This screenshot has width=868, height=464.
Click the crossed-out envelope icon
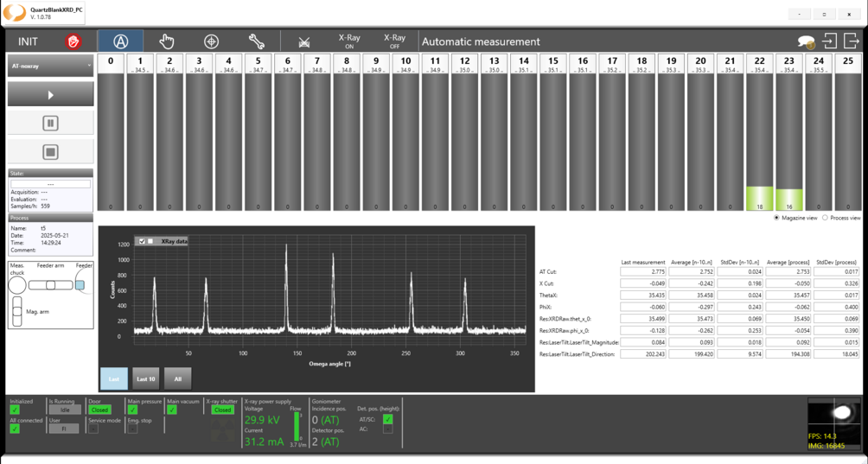point(304,41)
